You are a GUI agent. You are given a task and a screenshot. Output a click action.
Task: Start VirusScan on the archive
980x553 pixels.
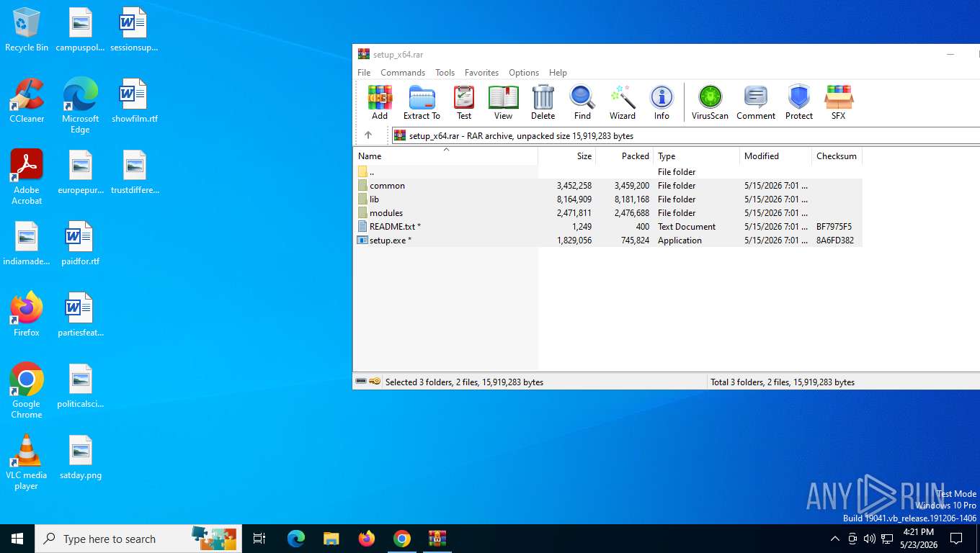point(710,102)
